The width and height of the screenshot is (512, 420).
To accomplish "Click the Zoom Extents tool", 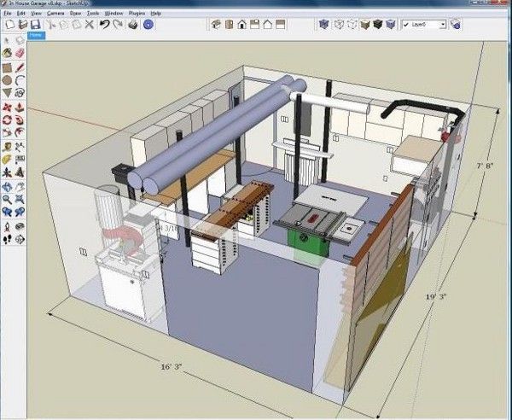I will [20, 199].
